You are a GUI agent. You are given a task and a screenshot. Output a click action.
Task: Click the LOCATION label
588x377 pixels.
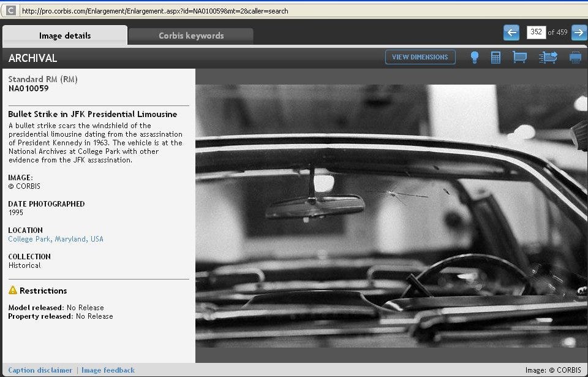pyautogui.click(x=26, y=230)
